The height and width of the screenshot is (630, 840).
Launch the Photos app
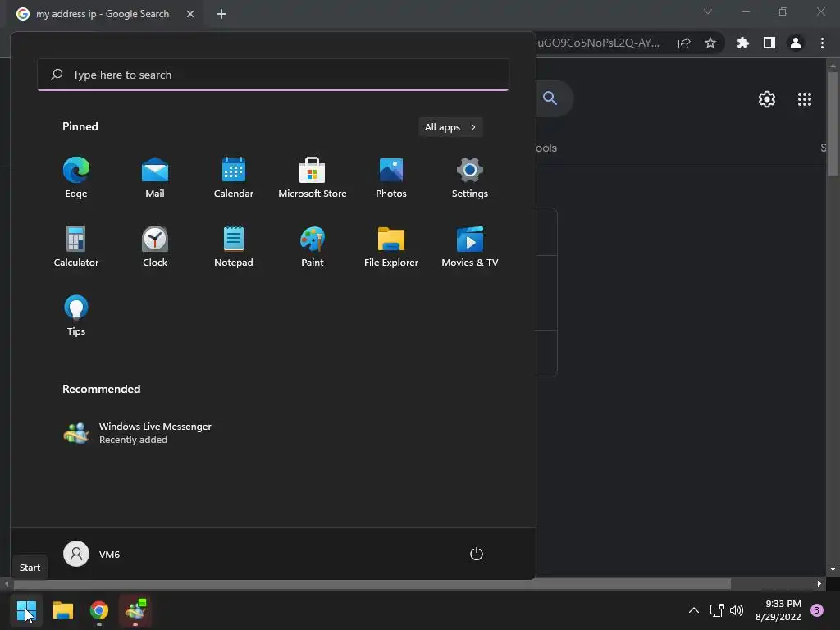click(x=391, y=178)
